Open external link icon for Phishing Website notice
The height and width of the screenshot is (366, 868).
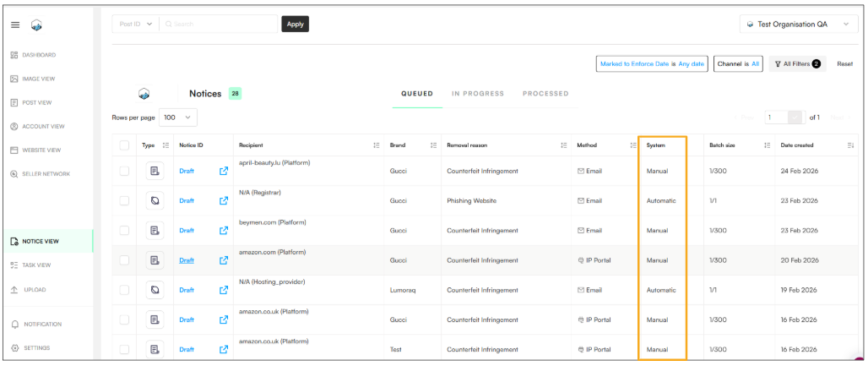coord(224,200)
